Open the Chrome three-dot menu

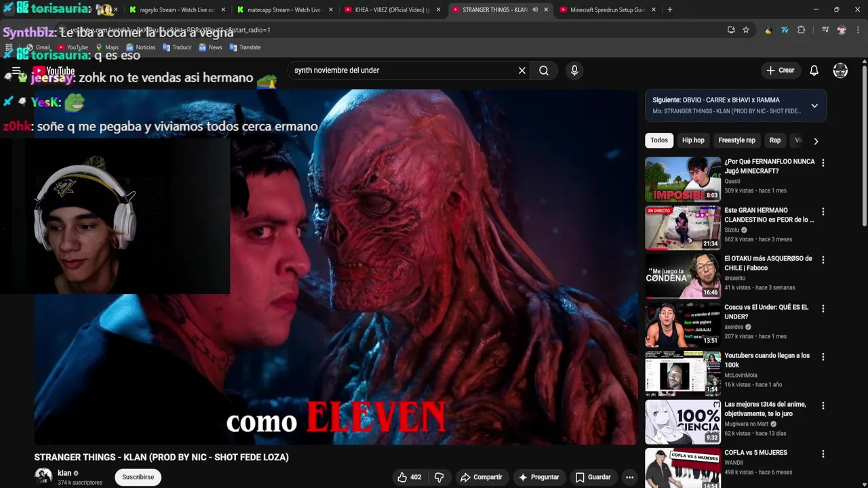coord(858,30)
